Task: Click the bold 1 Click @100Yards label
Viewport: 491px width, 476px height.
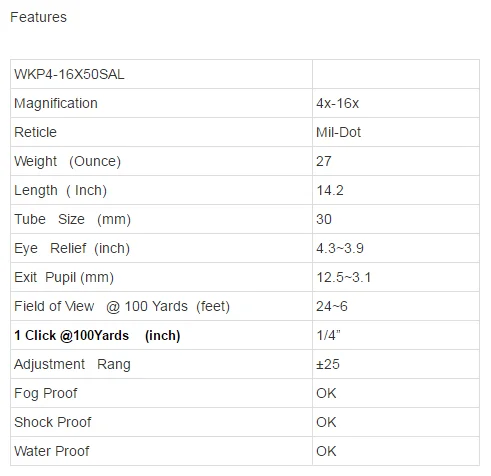Action: (x=97, y=335)
